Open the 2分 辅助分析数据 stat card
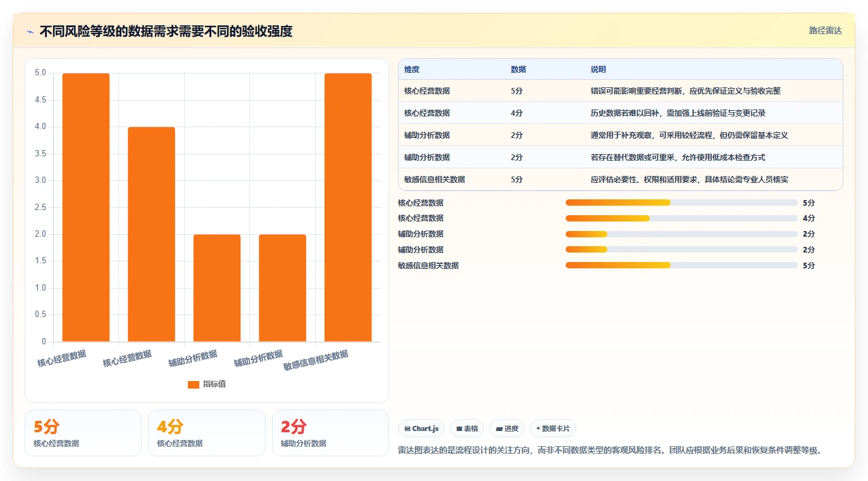868x481 pixels. point(330,433)
